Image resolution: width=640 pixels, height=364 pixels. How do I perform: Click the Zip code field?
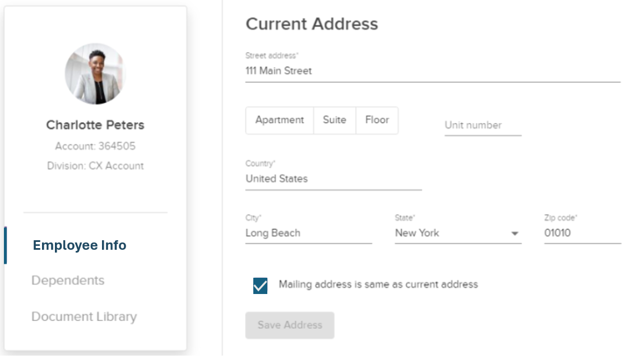(x=582, y=233)
